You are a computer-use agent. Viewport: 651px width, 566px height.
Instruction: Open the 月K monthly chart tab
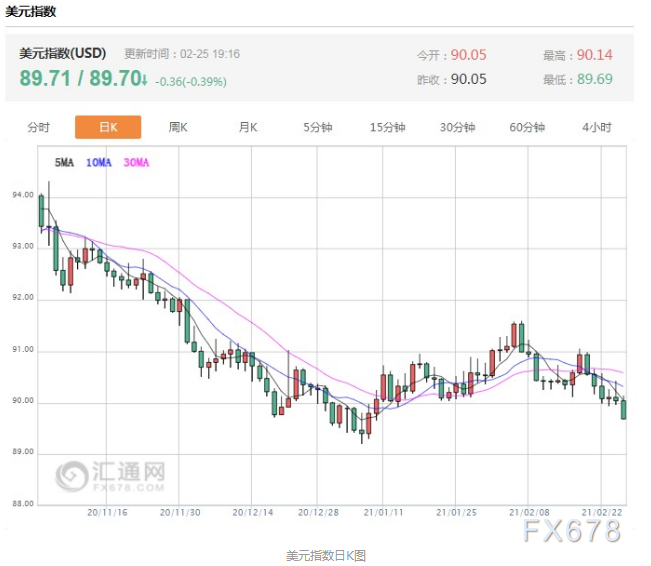point(248,127)
